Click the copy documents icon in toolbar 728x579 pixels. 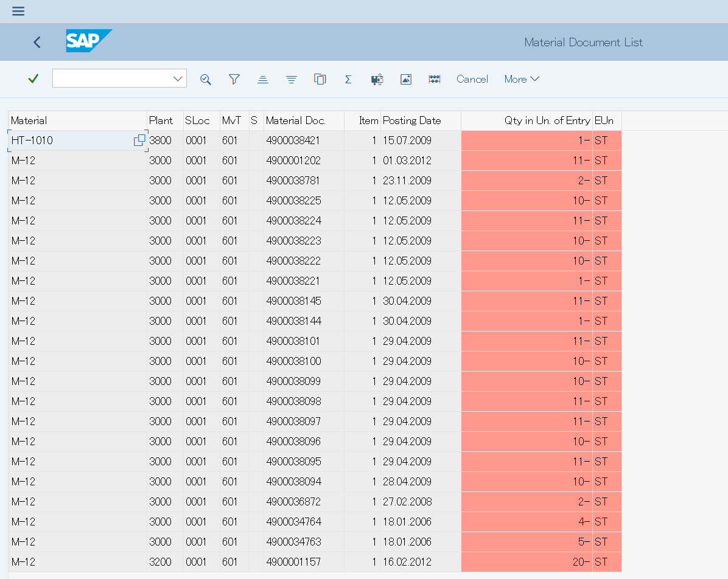tap(320, 79)
